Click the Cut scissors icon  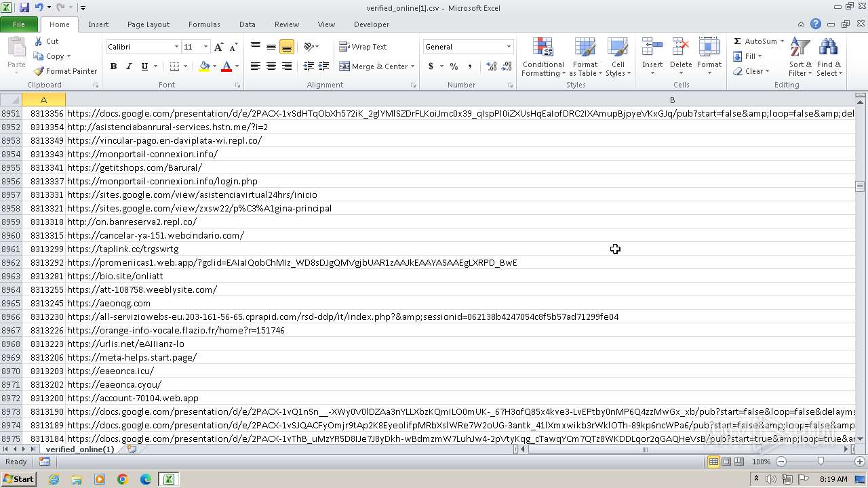coord(39,41)
